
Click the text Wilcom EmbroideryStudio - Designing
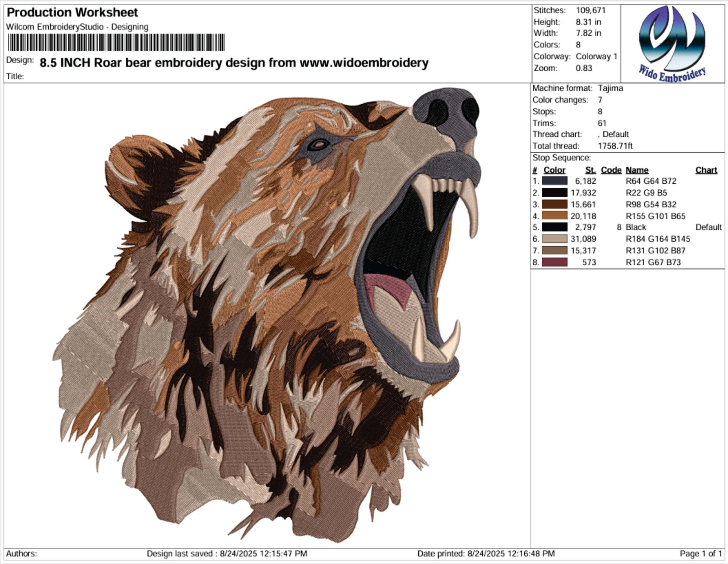pyautogui.click(x=77, y=27)
